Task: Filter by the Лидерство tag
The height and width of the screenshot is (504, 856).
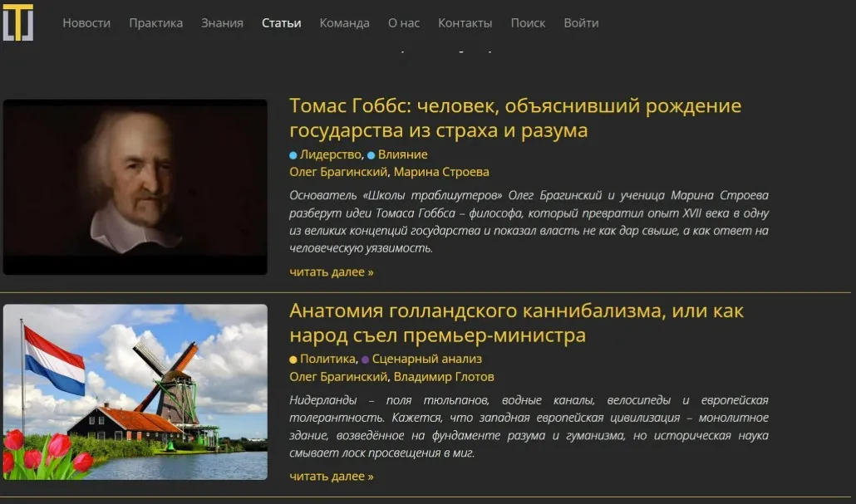Action: click(x=330, y=154)
